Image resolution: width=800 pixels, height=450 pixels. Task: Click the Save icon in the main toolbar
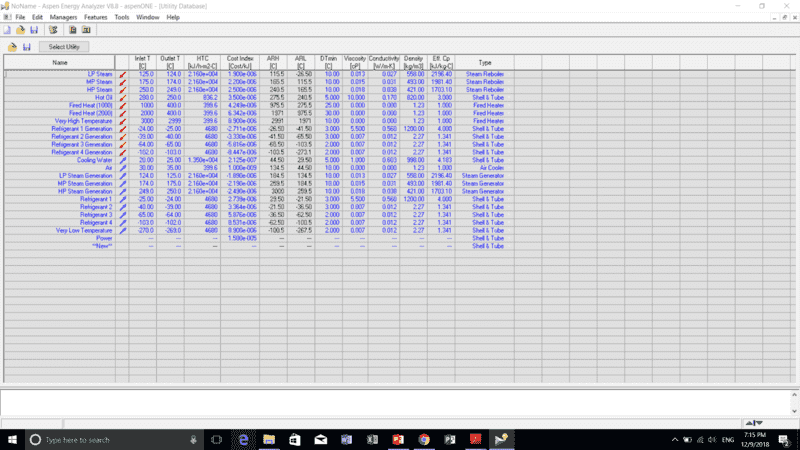click(33, 30)
